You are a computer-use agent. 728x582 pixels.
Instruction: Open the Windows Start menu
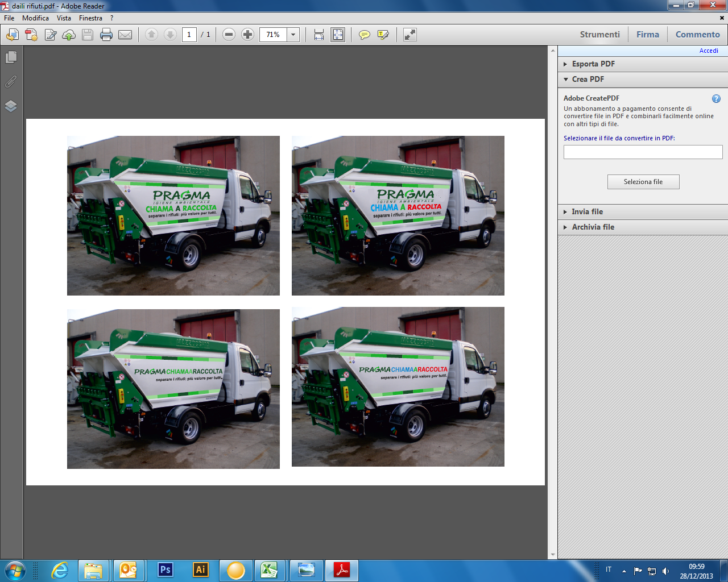point(15,570)
